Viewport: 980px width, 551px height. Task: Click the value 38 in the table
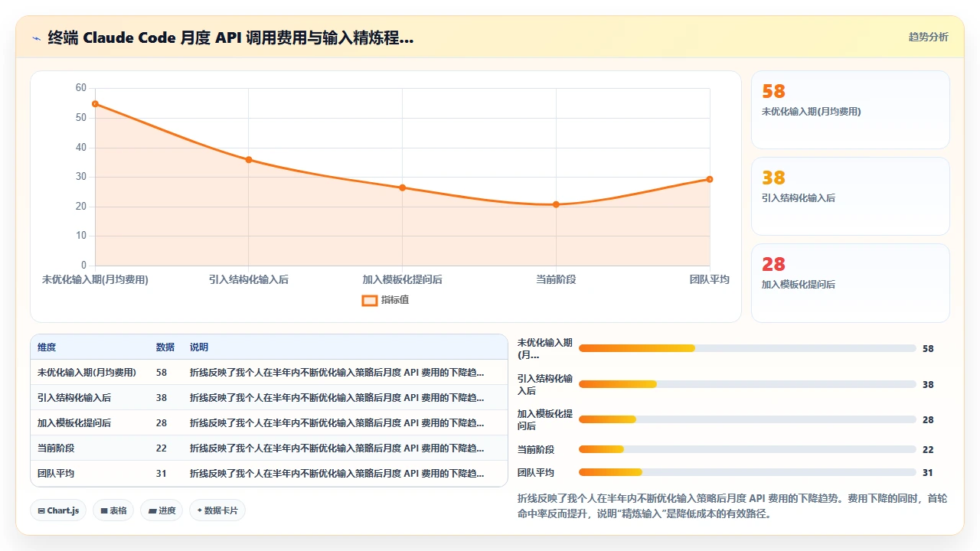point(162,398)
